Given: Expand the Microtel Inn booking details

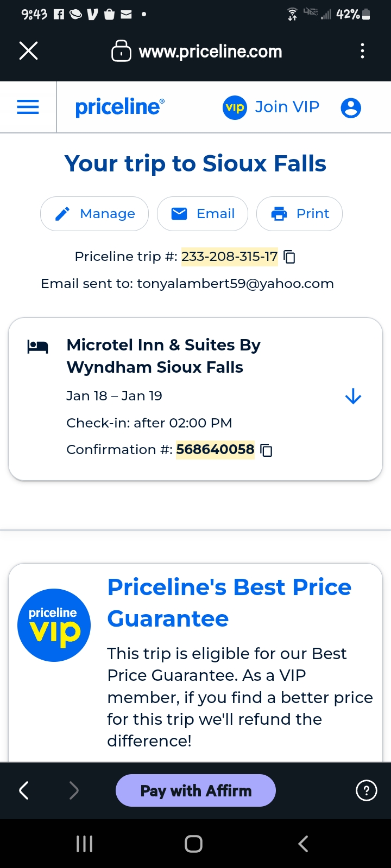Looking at the screenshot, I should (x=353, y=397).
